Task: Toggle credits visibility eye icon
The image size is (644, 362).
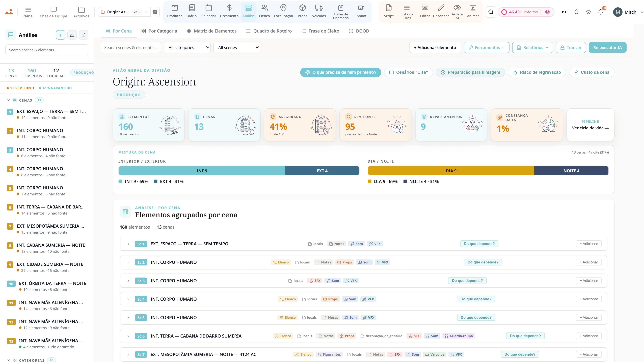Action: [548, 12]
